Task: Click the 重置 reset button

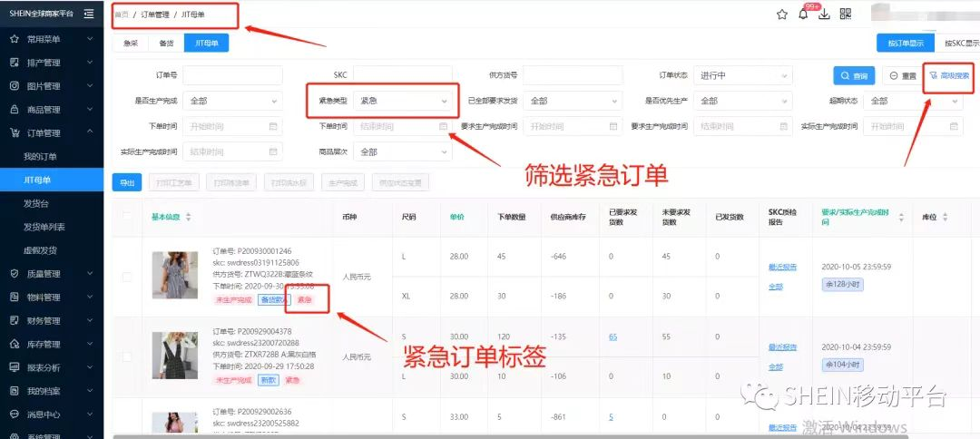Action: [903, 75]
